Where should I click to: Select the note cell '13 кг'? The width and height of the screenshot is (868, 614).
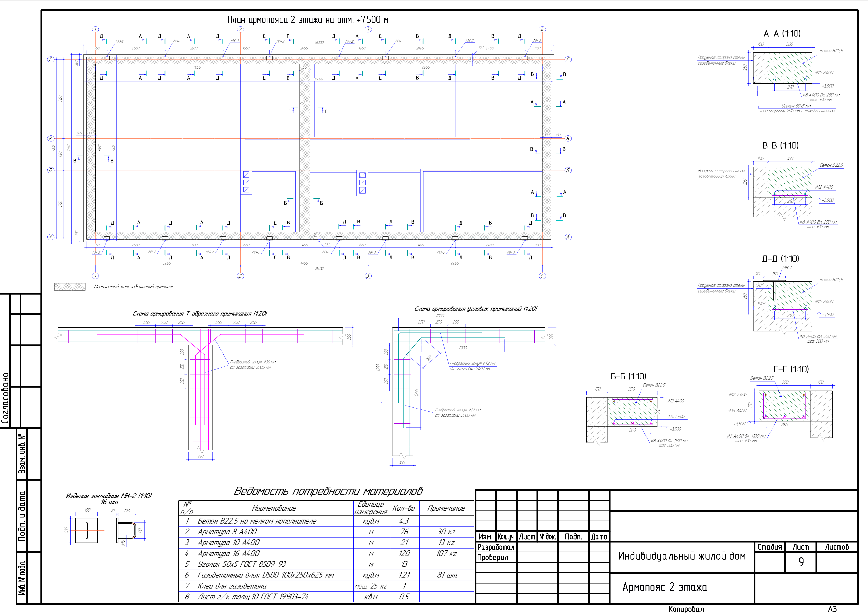click(x=447, y=542)
